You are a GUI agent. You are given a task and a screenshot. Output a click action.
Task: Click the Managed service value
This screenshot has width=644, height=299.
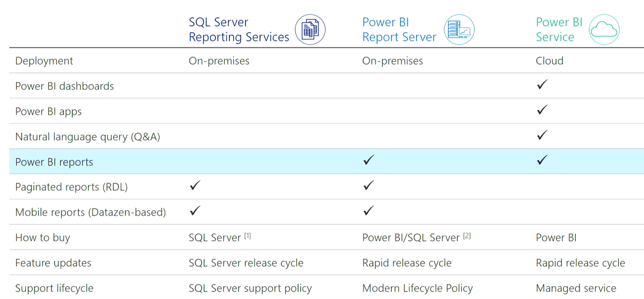coord(576,288)
